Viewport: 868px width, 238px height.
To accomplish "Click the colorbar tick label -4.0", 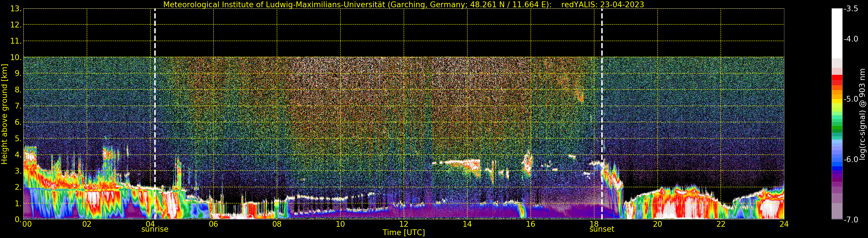I will (x=851, y=39).
